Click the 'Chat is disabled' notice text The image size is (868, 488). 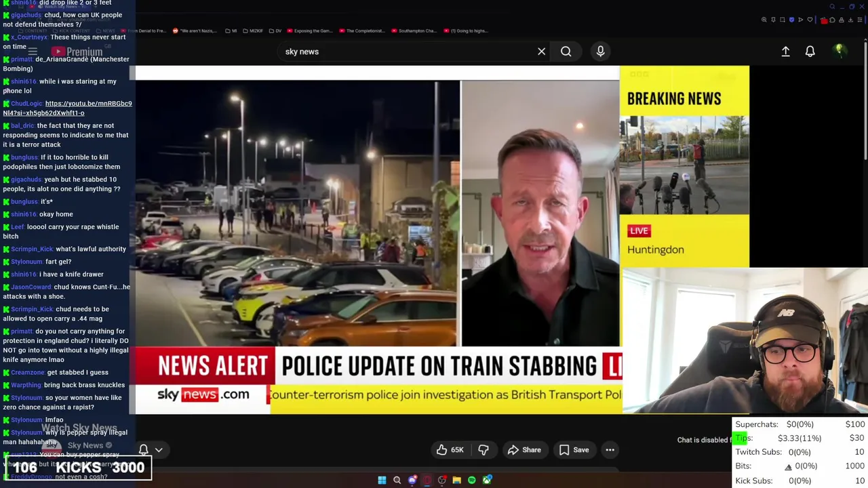click(705, 440)
